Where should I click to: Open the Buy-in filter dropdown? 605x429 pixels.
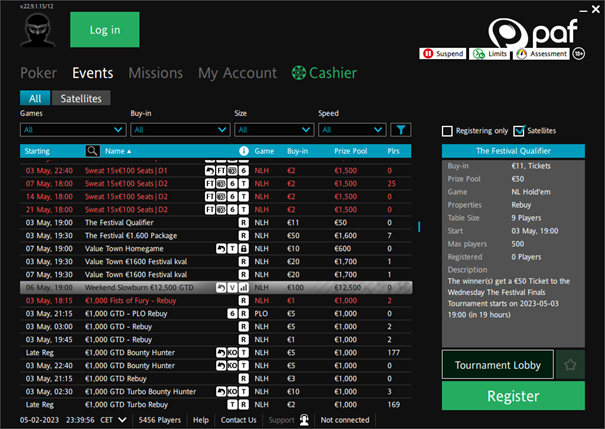pyautogui.click(x=180, y=130)
